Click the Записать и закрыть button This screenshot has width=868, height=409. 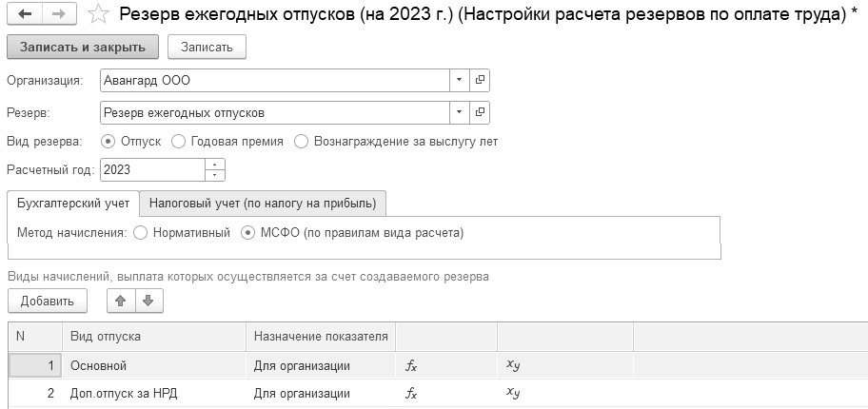click(x=83, y=47)
